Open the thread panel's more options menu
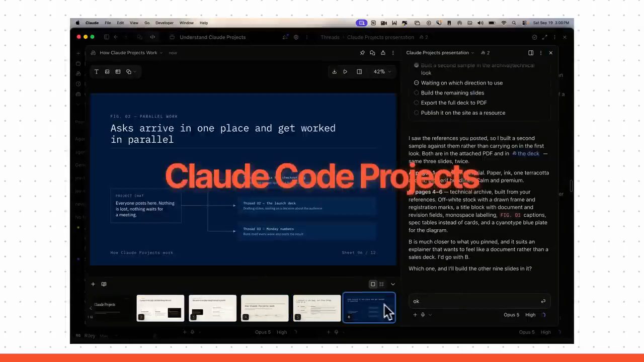Screen dimensions: 644x362 [541, 53]
